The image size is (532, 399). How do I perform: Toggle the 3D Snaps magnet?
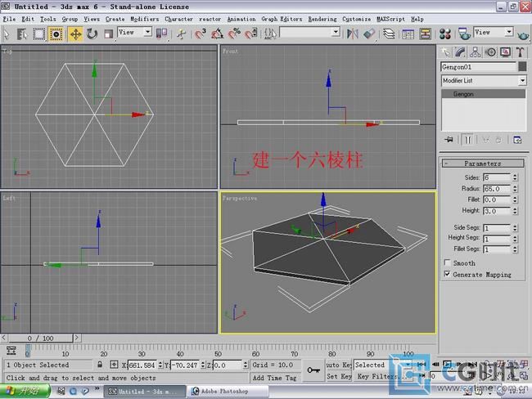coord(201,34)
